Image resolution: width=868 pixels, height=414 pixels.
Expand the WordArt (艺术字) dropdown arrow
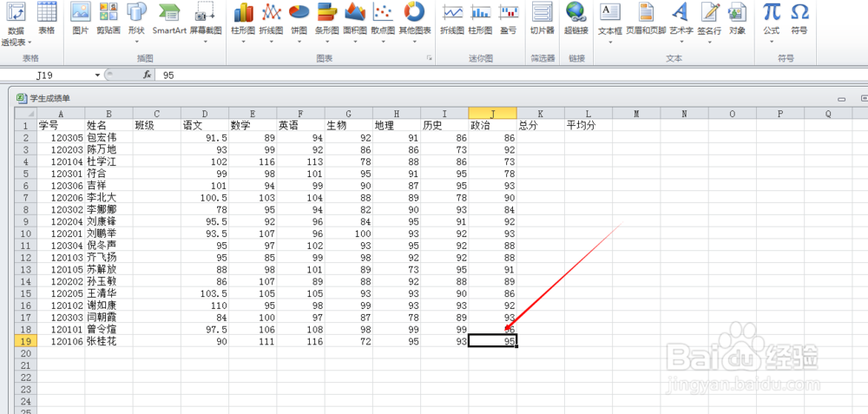[x=681, y=41]
